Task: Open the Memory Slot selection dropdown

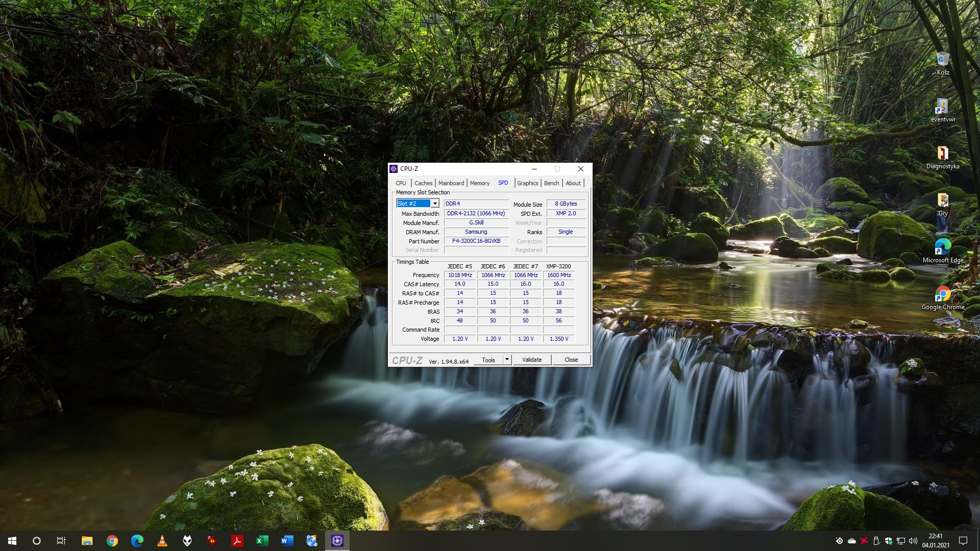Action: [435, 204]
